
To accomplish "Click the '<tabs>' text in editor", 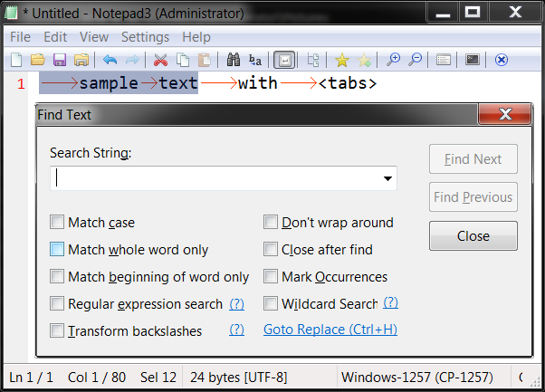I will coord(348,83).
